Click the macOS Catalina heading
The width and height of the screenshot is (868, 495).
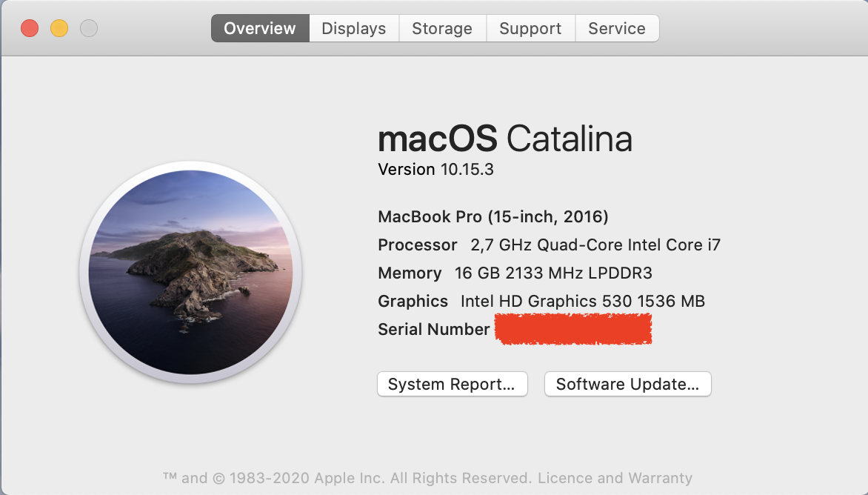[505, 138]
